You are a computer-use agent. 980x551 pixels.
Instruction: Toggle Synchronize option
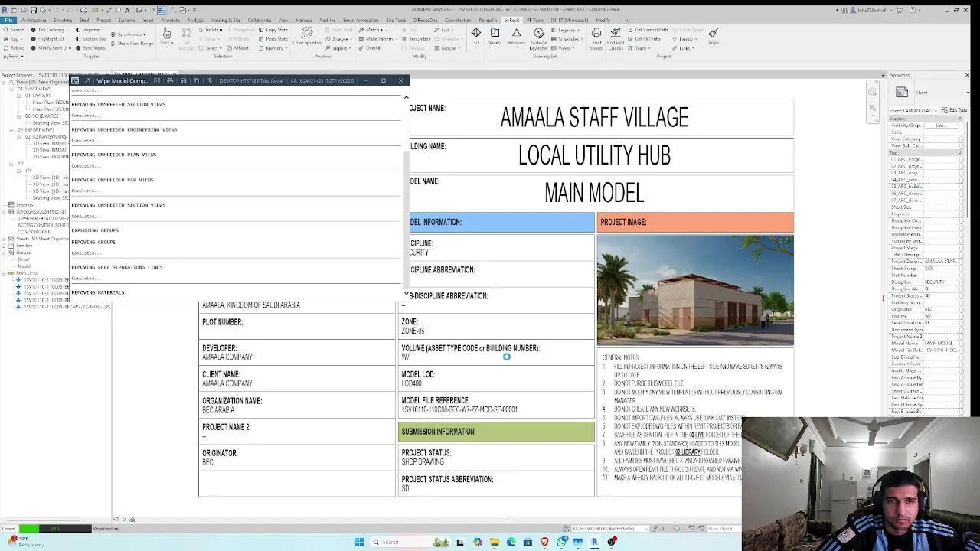tap(128, 34)
